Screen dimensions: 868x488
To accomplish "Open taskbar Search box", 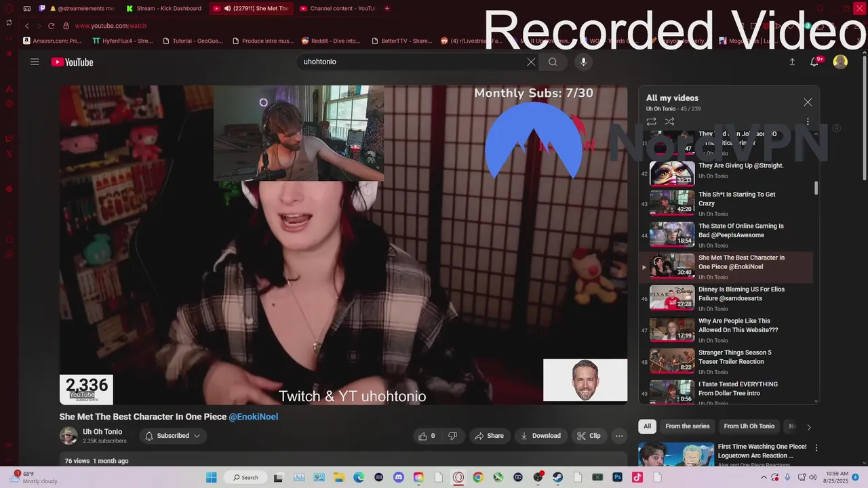I will coord(246,477).
